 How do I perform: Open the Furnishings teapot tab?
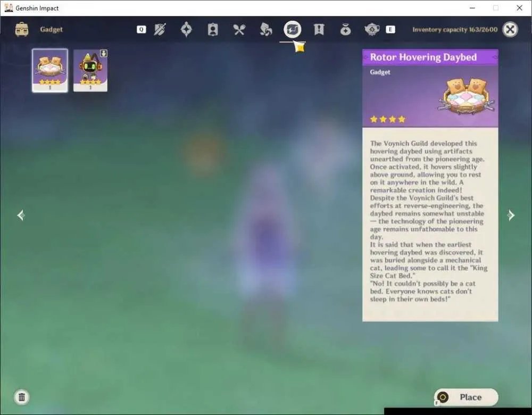click(x=372, y=29)
